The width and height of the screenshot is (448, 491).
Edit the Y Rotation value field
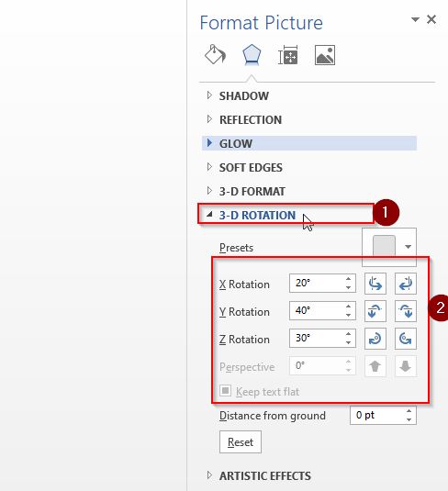pos(317,310)
